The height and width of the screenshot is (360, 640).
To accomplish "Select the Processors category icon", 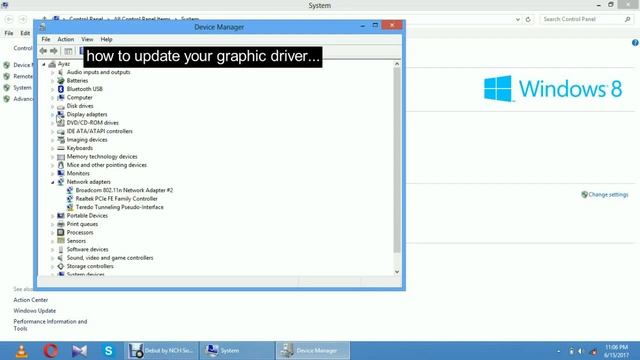I will [x=61, y=232].
